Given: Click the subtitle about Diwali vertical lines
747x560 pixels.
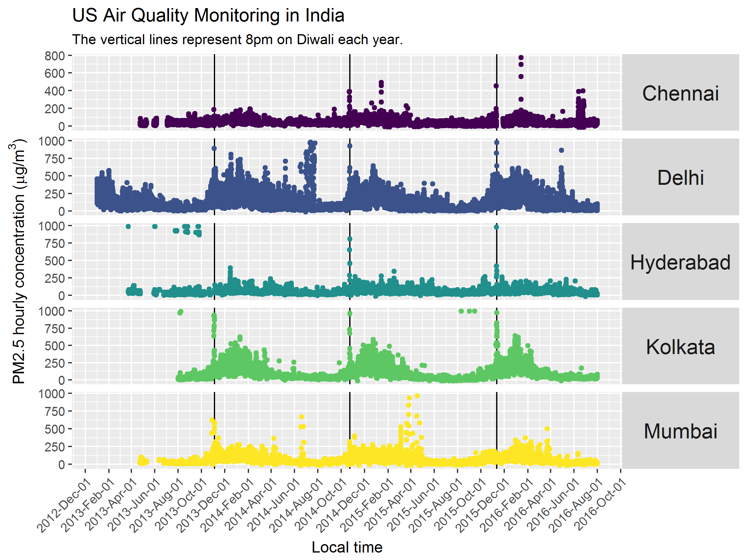Looking at the screenshot, I should pos(237,40).
